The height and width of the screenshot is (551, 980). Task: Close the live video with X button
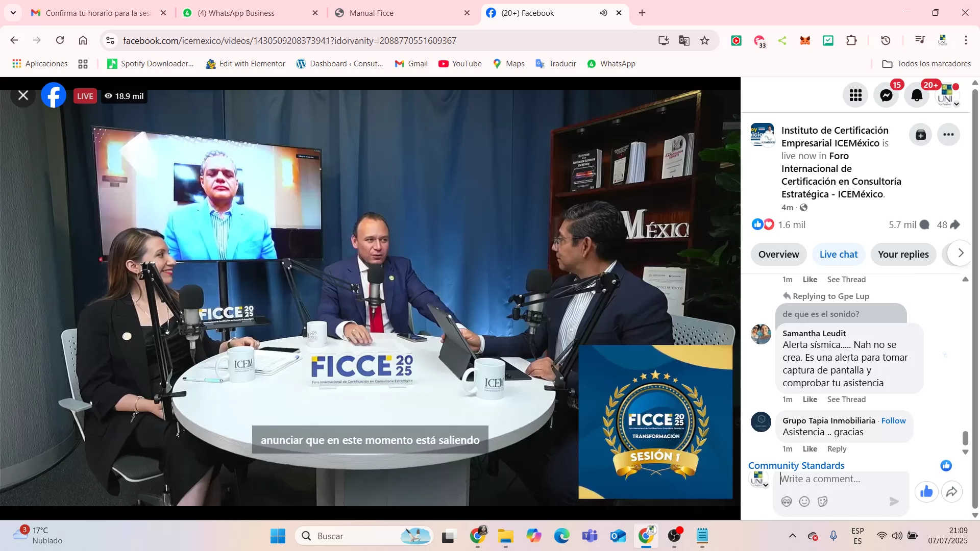23,95
